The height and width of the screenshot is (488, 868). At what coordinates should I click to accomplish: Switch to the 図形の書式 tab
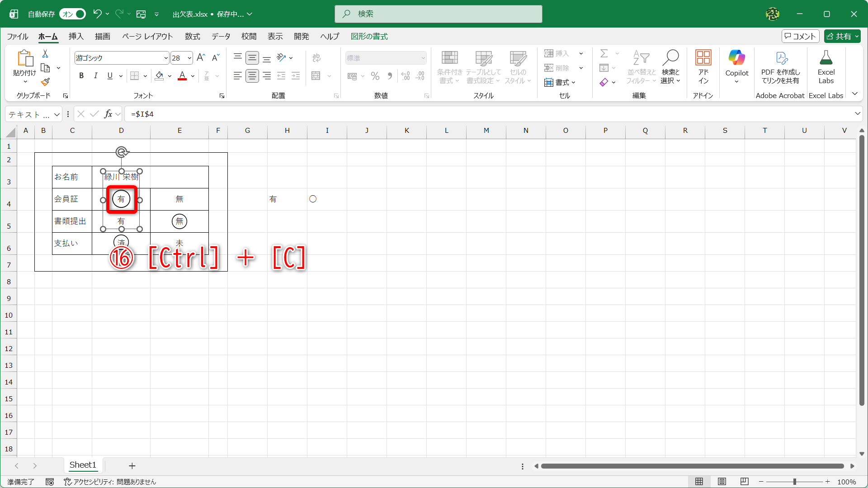(x=370, y=36)
